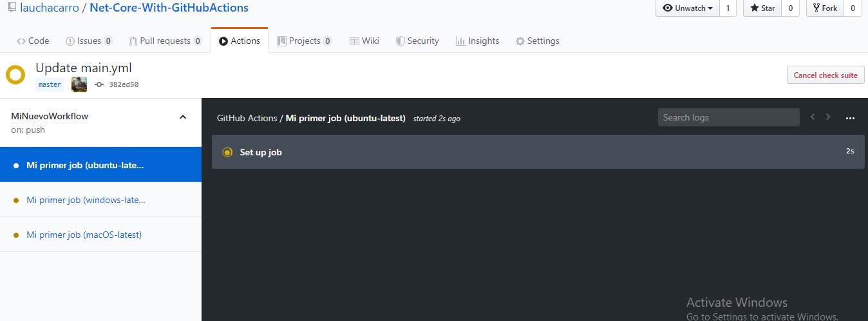Select the Actions tab
Screen dimensions: 868x321
(x=240, y=41)
